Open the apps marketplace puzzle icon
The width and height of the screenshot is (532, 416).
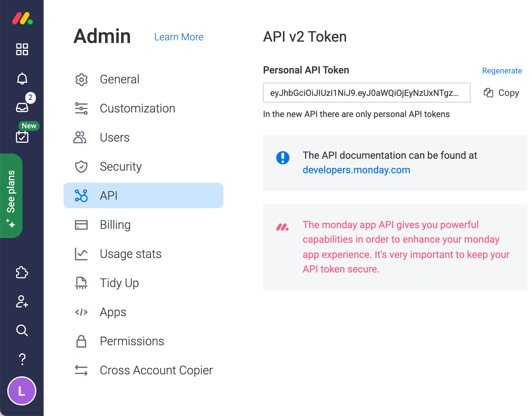(x=22, y=273)
